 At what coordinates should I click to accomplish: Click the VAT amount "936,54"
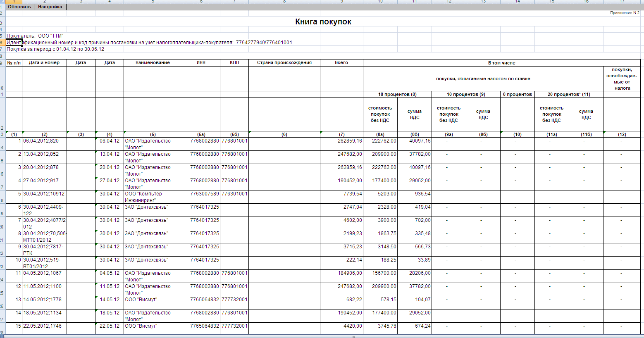point(414,197)
